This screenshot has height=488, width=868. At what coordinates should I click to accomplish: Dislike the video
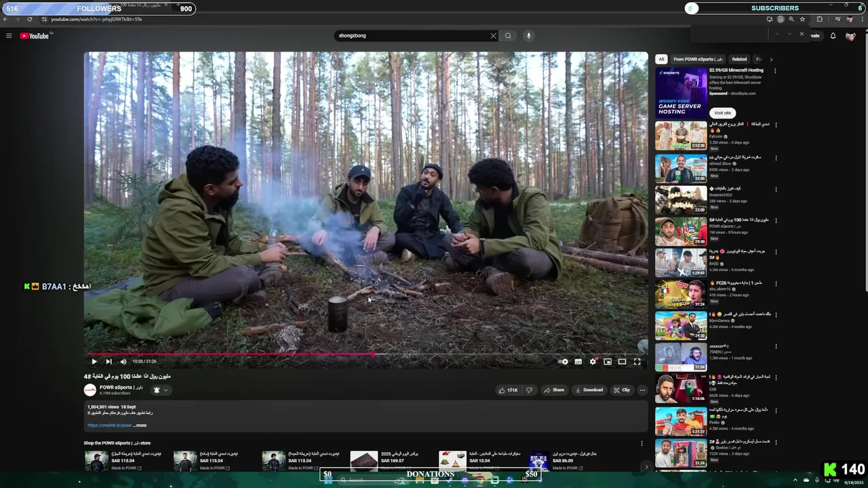[529, 390]
